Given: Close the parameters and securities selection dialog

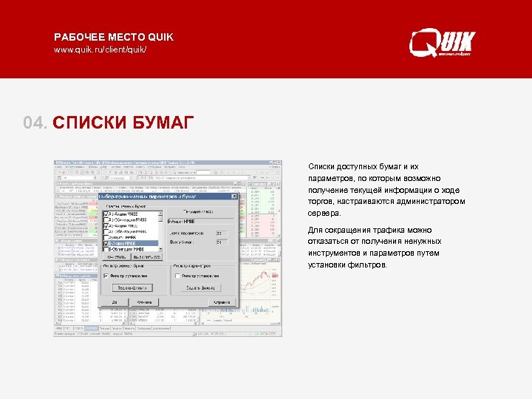Looking at the screenshot, I should pyautogui.click(x=234, y=197).
